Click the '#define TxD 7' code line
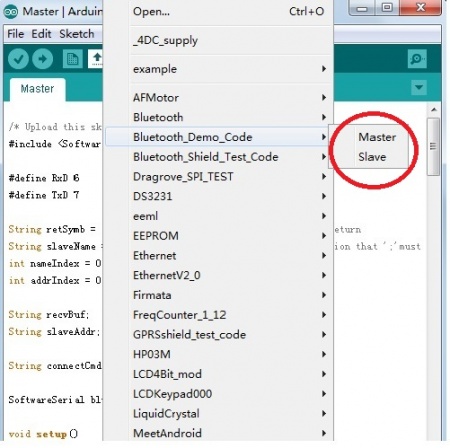Screen dimensions: 450x448 44,195
